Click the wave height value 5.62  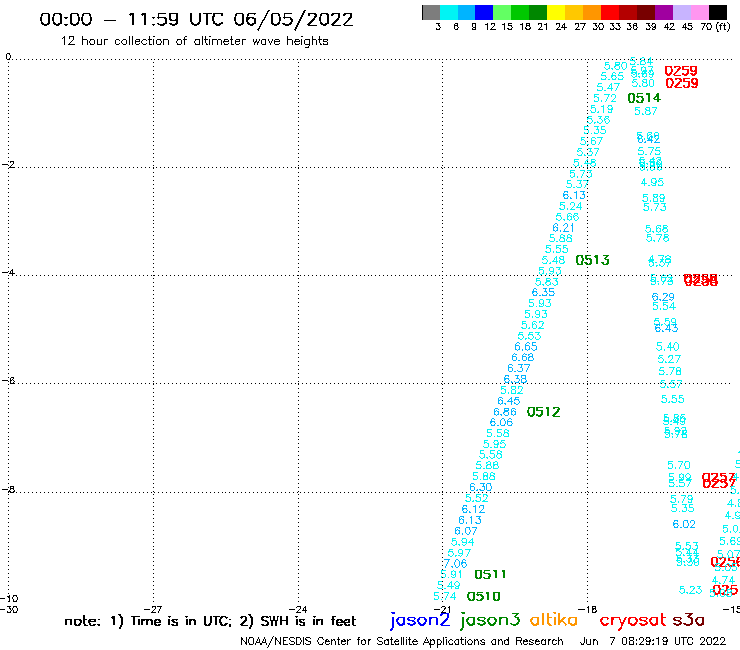(x=532, y=325)
